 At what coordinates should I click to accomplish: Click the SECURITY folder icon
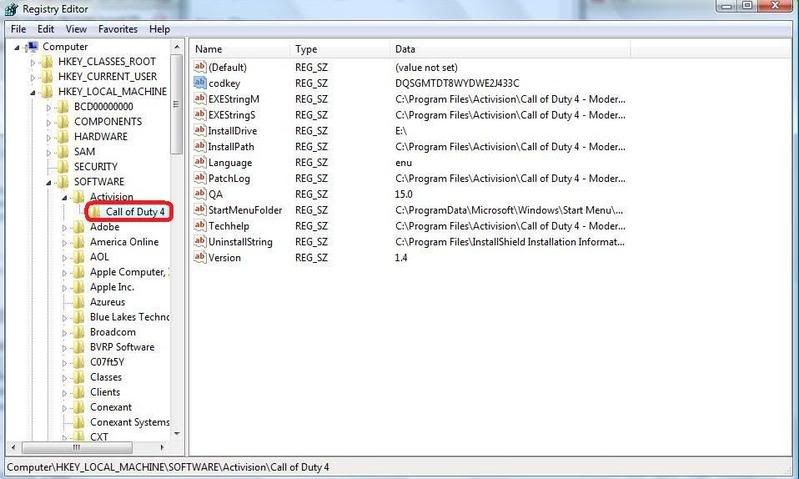click(63, 167)
